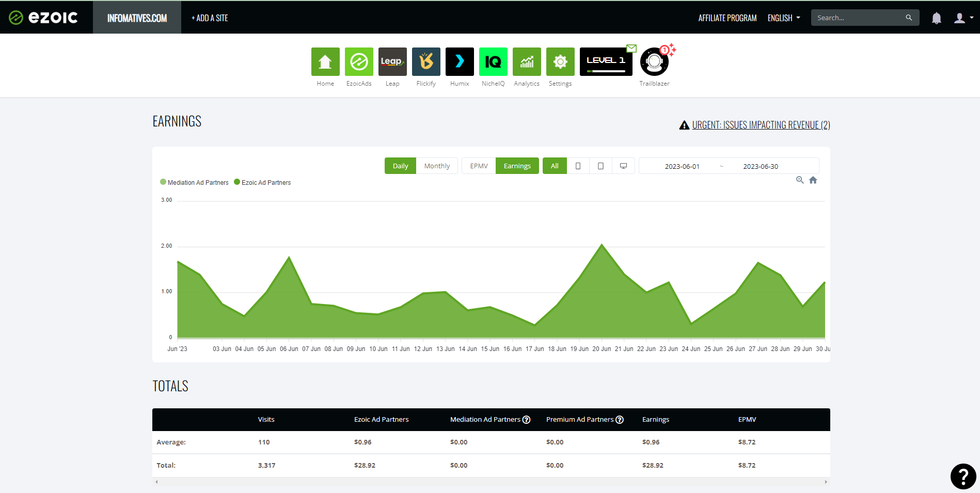Open the EzoicAds icon
Image resolution: width=980 pixels, height=493 pixels.
coord(359,61)
